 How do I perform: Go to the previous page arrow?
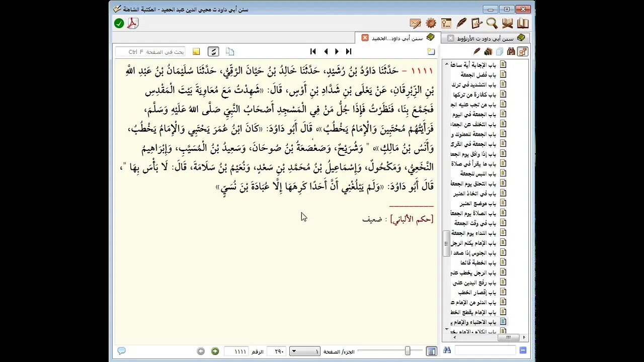326,51
